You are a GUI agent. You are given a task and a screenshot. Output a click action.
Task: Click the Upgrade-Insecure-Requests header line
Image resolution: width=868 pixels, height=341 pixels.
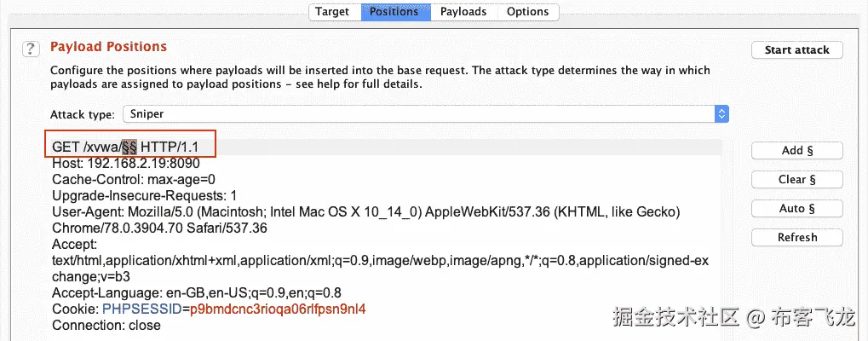[x=145, y=195]
